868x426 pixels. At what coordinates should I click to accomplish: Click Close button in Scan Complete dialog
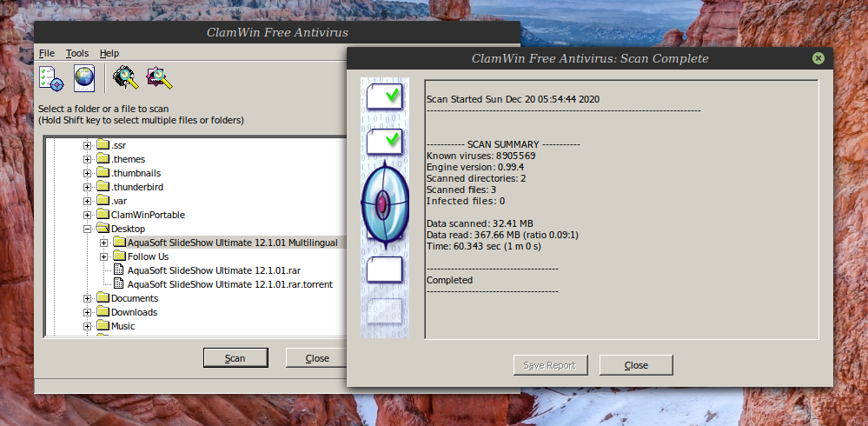[636, 365]
